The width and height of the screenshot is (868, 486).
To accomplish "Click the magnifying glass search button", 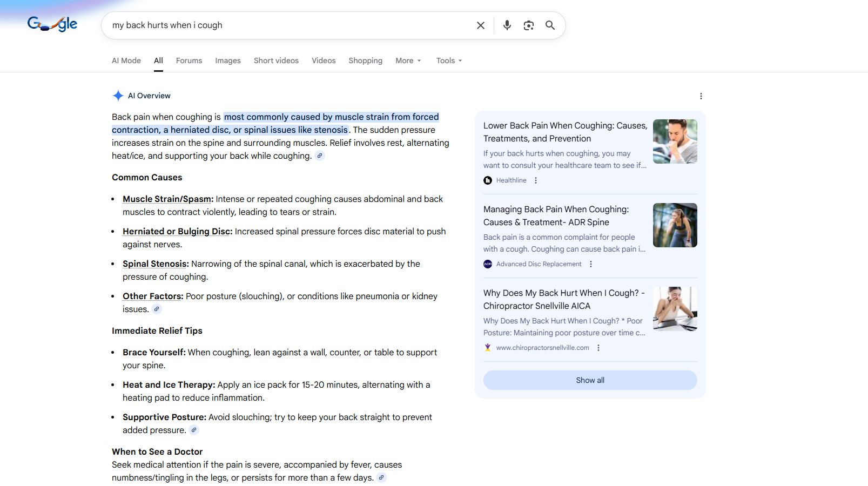I will [x=550, y=25].
